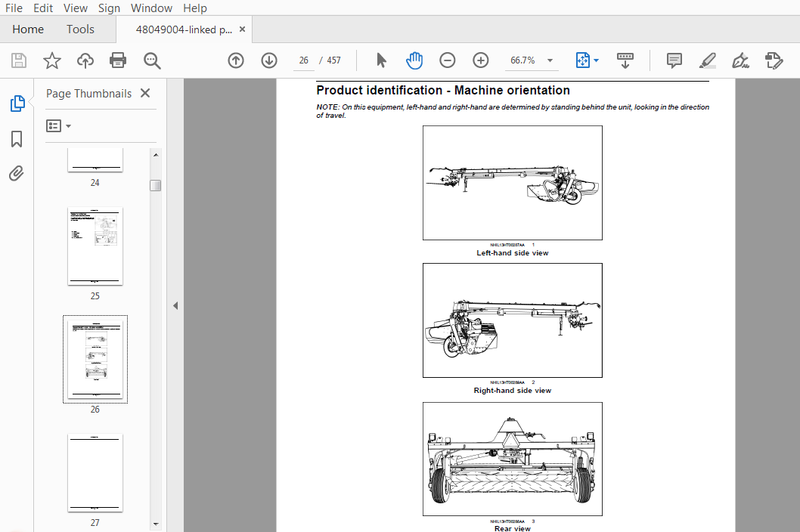Open the Help menu
Viewport: 800px width, 532px height.
(195, 8)
